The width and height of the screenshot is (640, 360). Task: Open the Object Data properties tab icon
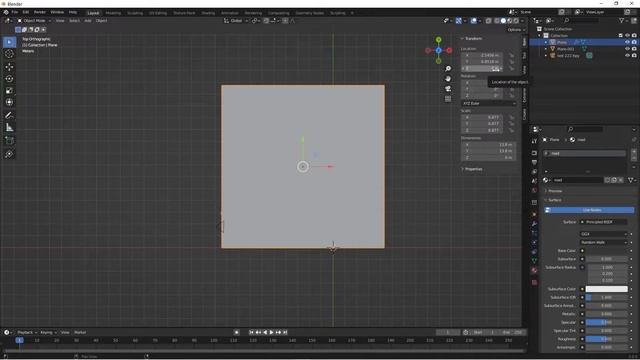(534, 261)
